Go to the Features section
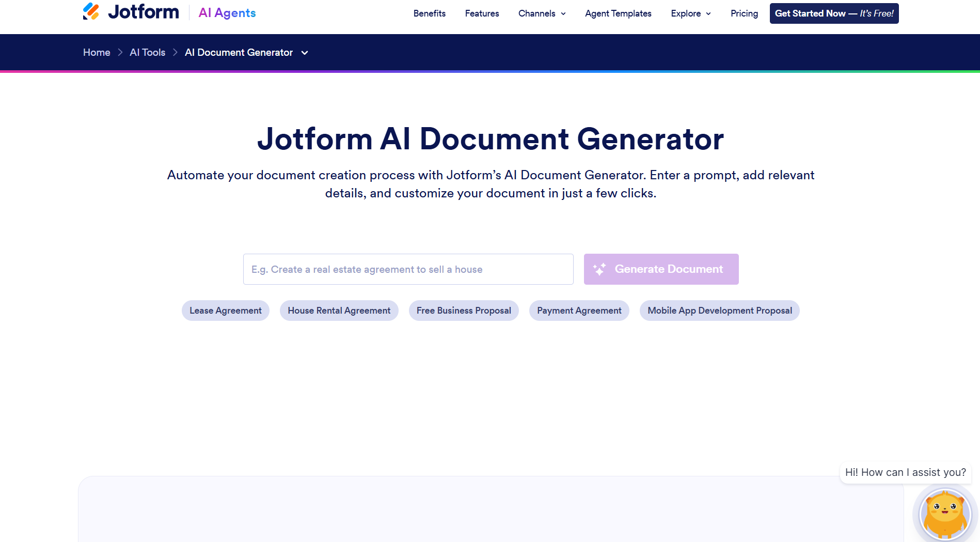 click(482, 13)
